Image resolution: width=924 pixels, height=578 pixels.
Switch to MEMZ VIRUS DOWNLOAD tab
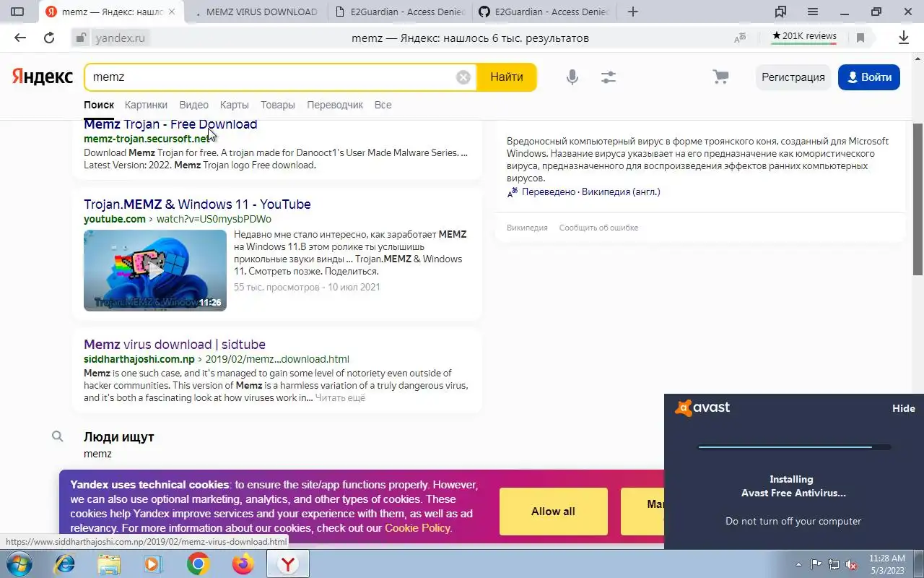[x=256, y=12]
